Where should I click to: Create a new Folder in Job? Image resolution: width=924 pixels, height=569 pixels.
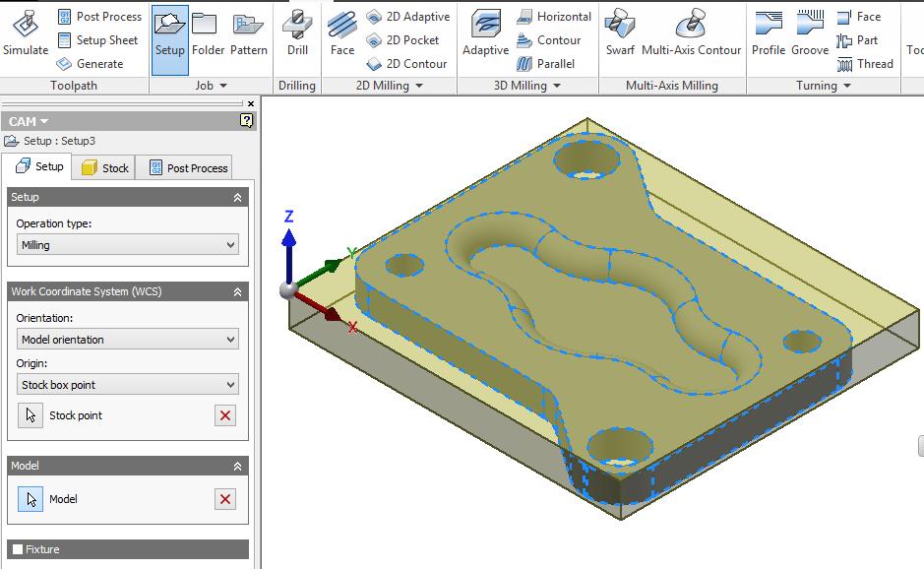click(x=208, y=34)
